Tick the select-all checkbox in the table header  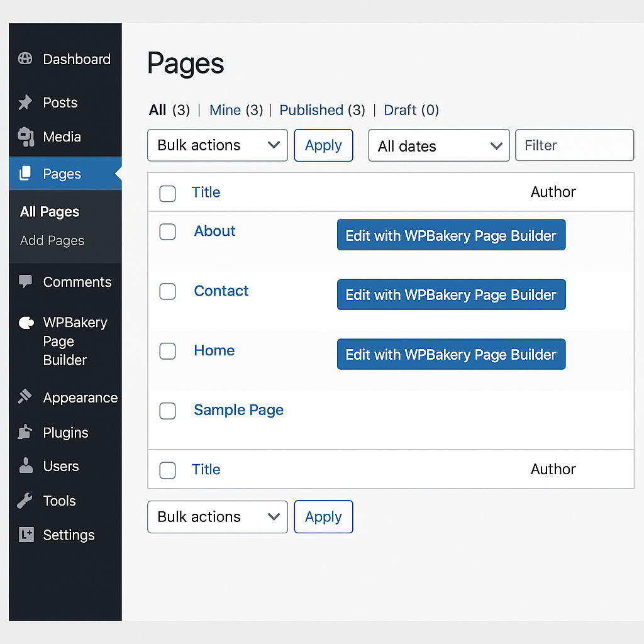[x=167, y=194]
